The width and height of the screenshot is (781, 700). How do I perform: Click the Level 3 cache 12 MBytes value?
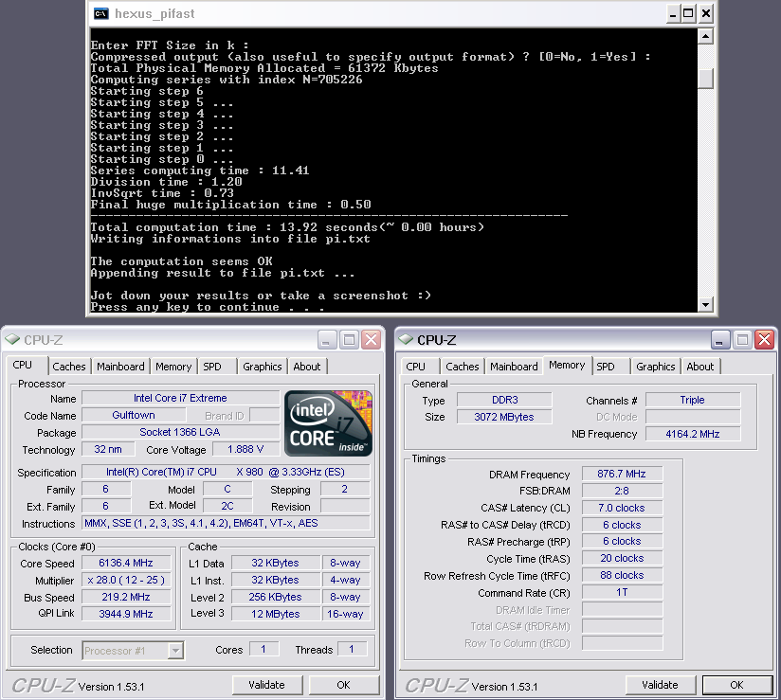[276, 614]
